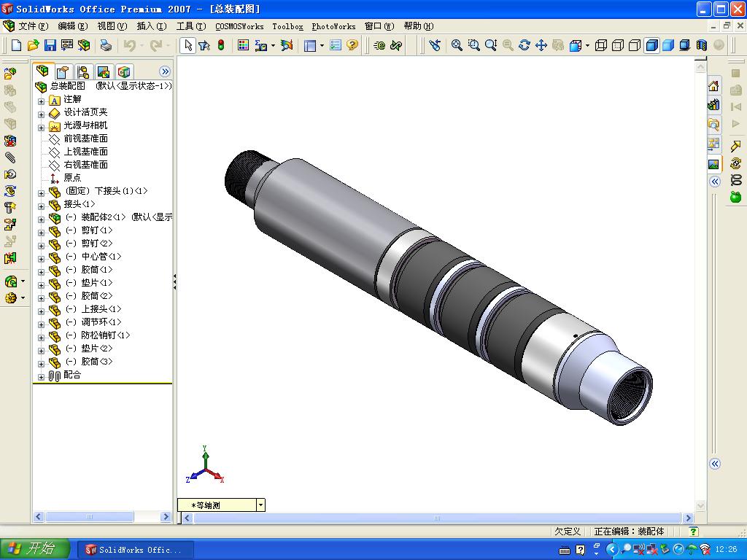
Task: Click the Open file icon
Action: [x=33, y=45]
